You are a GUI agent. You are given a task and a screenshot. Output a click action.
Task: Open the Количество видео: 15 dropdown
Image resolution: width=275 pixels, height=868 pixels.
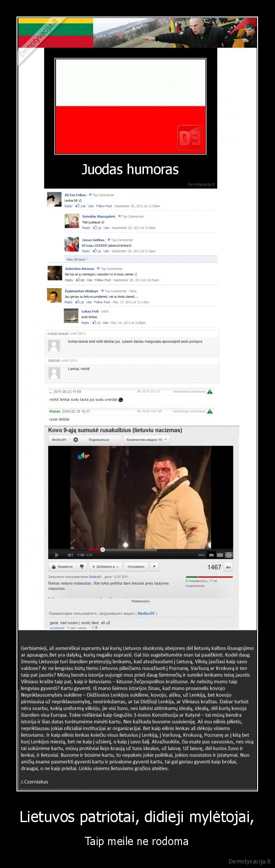point(147,440)
